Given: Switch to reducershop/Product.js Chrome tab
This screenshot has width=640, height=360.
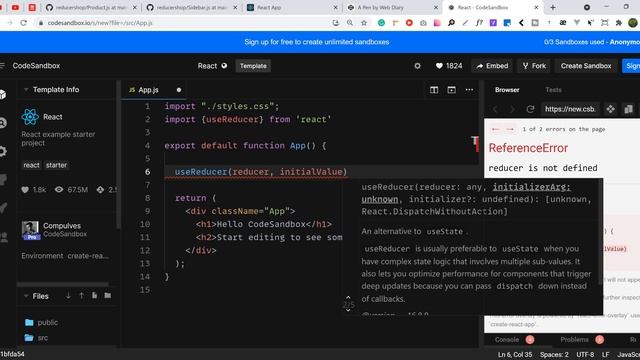Looking at the screenshot, I should [x=90, y=7].
